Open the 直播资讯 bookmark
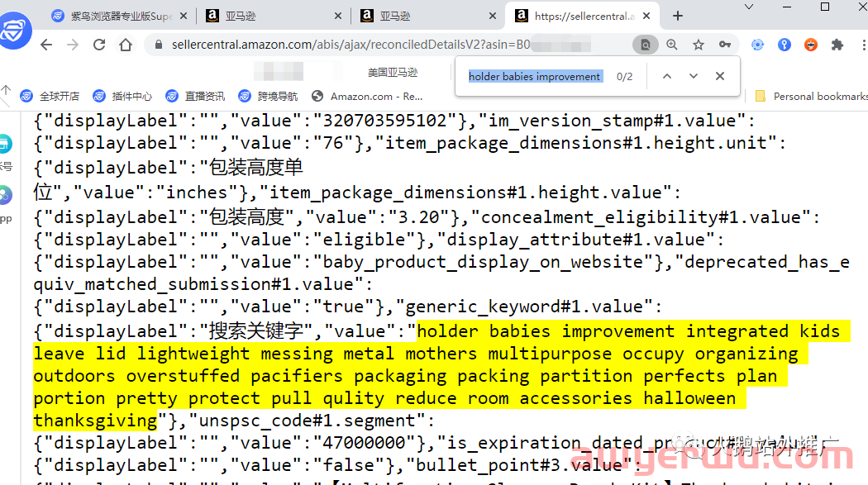This screenshot has width=868, height=485. click(195, 96)
